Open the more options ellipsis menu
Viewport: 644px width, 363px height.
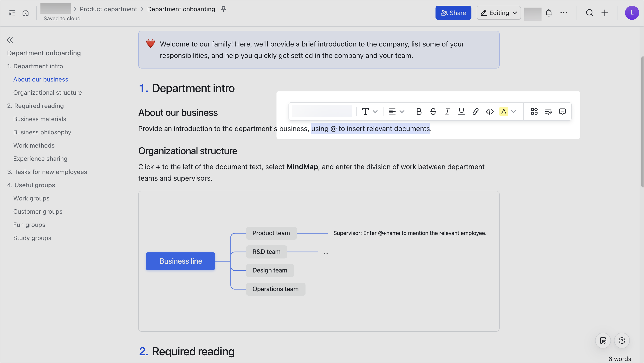pyautogui.click(x=564, y=13)
